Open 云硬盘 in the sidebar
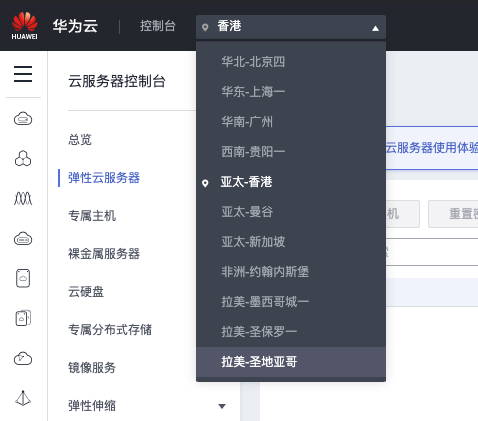This screenshot has width=478, height=421. [86, 292]
